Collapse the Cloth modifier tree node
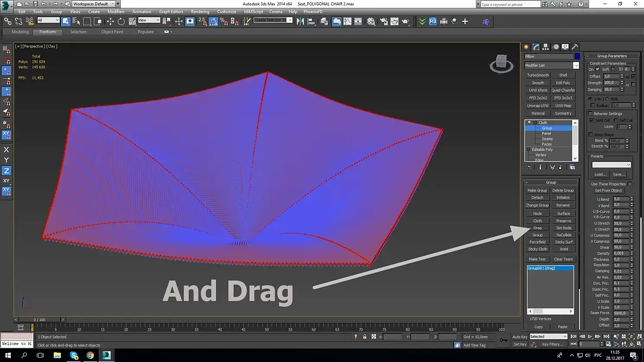Screen dimensions: 644x362 pyautogui.click(x=535, y=123)
